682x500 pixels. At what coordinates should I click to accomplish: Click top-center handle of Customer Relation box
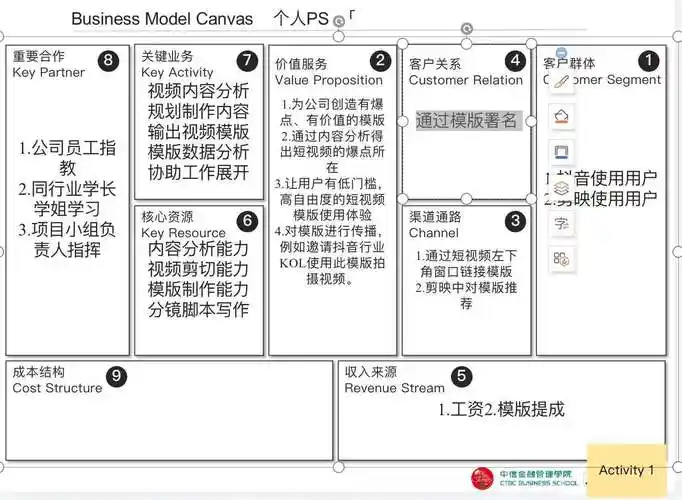pos(466,43)
